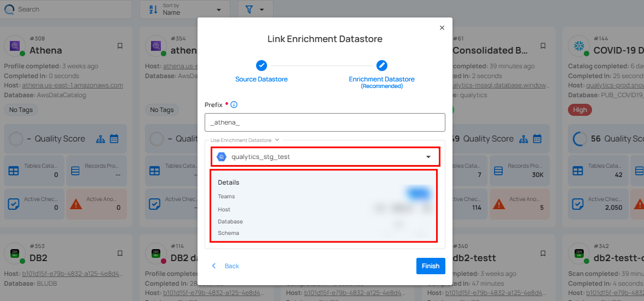This screenshot has height=301, width=644.
Task: Click the Prefix input field
Action: click(325, 122)
